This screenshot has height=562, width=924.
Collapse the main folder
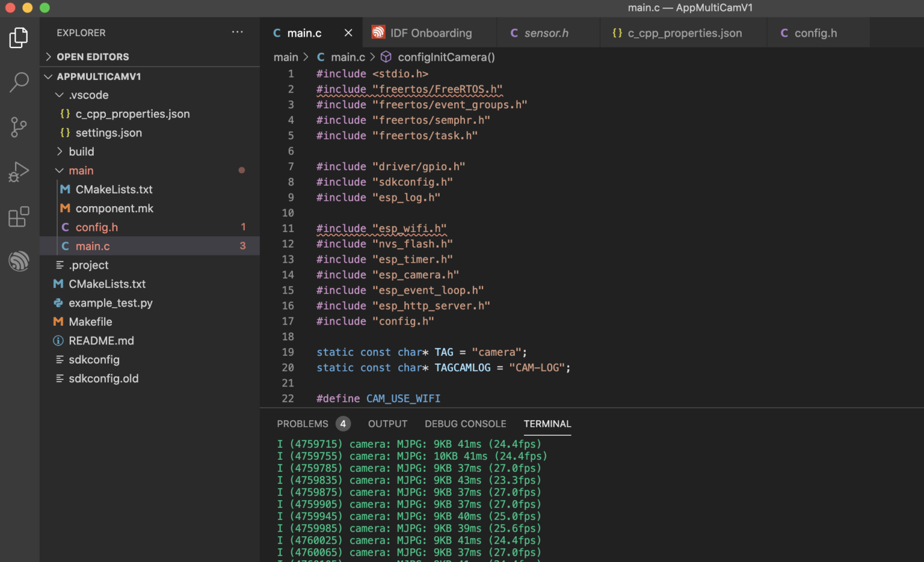point(59,170)
